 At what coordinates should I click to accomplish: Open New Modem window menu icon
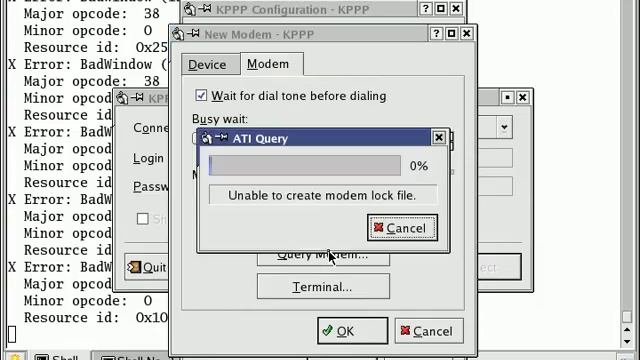178,34
